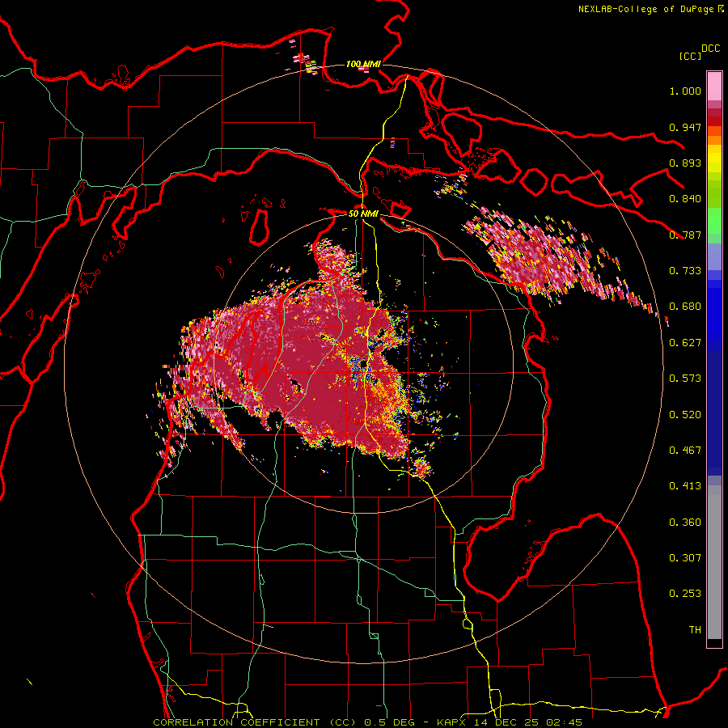Click the 100 NMI range ring label
This screenshot has height=728, width=728.
(x=363, y=64)
